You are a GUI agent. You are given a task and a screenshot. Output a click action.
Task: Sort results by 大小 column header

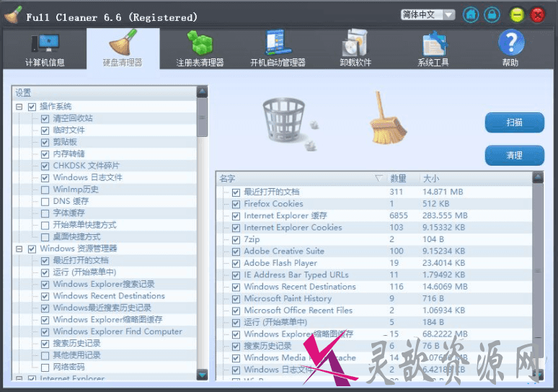[431, 179]
